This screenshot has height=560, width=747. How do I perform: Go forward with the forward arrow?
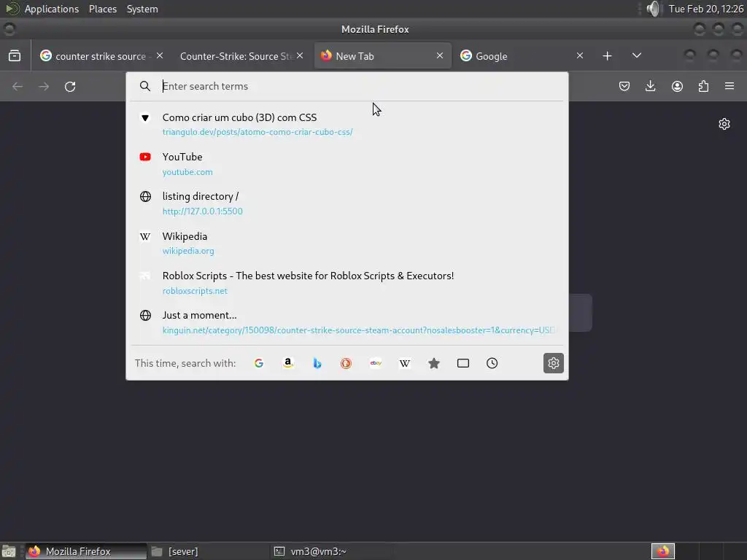point(44,86)
